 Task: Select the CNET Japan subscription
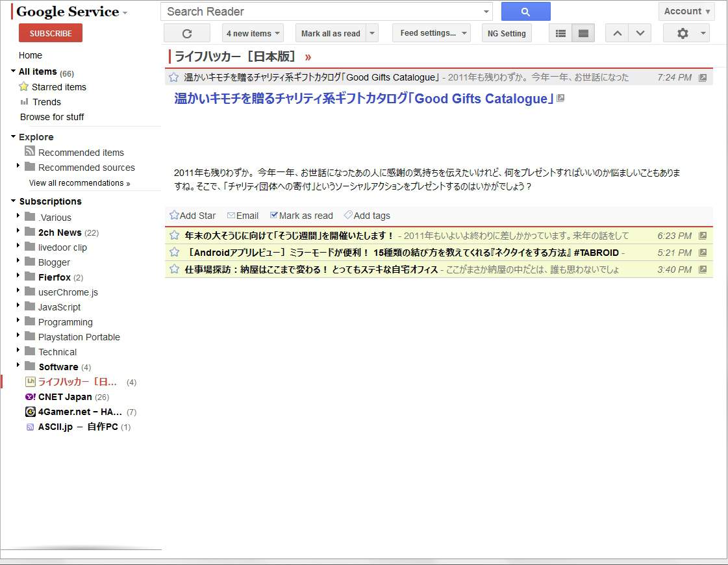[x=65, y=397]
